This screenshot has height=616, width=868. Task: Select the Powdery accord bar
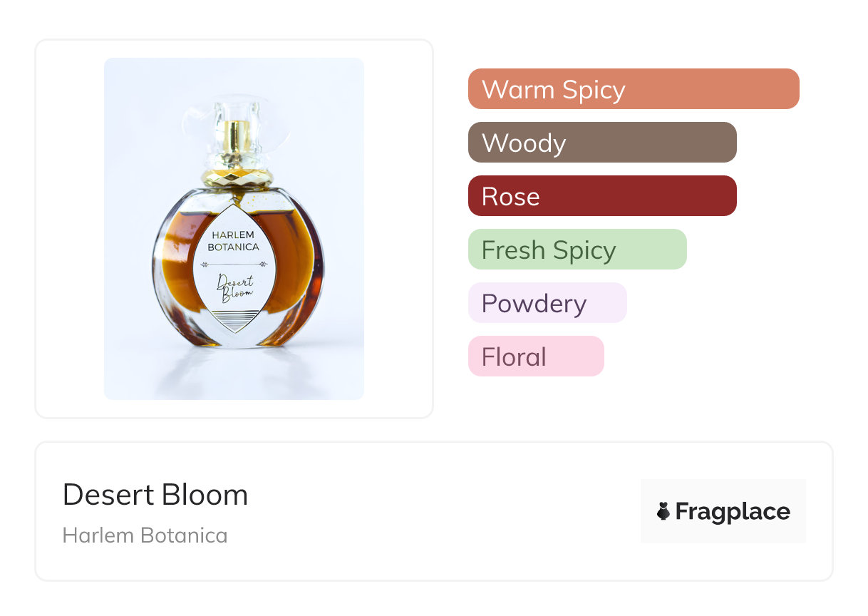pyautogui.click(x=547, y=303)
